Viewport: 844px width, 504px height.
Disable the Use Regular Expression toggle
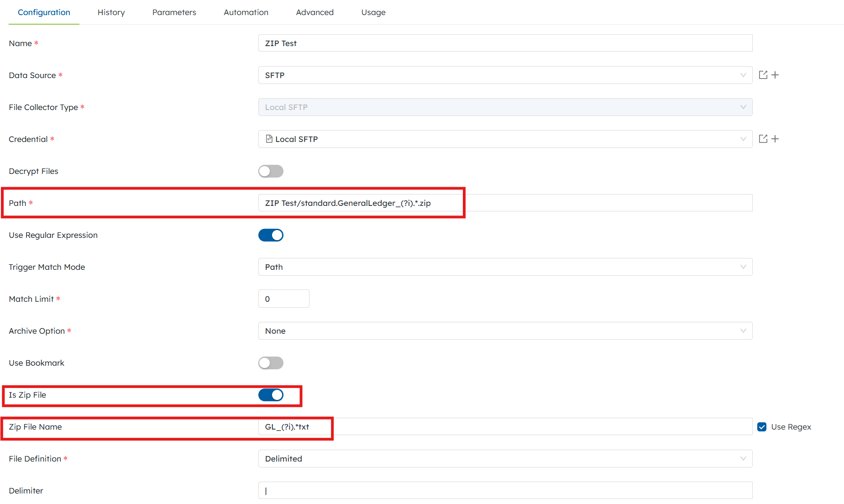click(271, 235)
